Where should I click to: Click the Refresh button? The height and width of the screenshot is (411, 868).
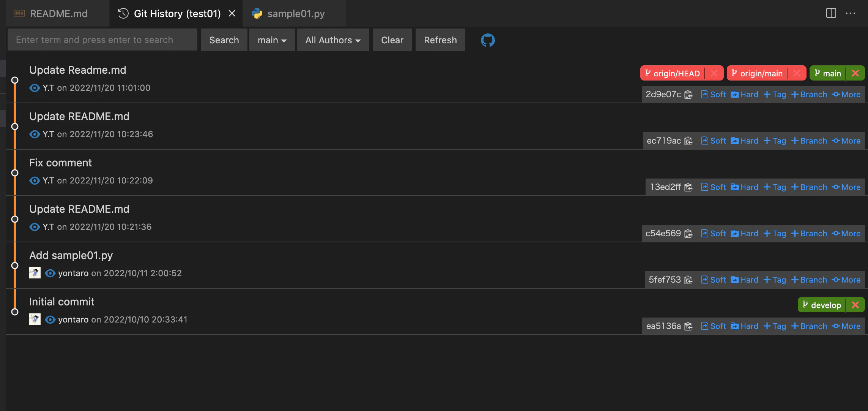(440, 40)
